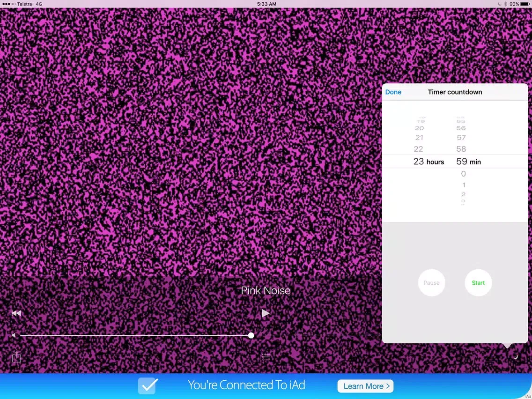This screenshot has height=399, width=532.
Task: Open Learn More in the iAd banner
Action: [365, 386]
